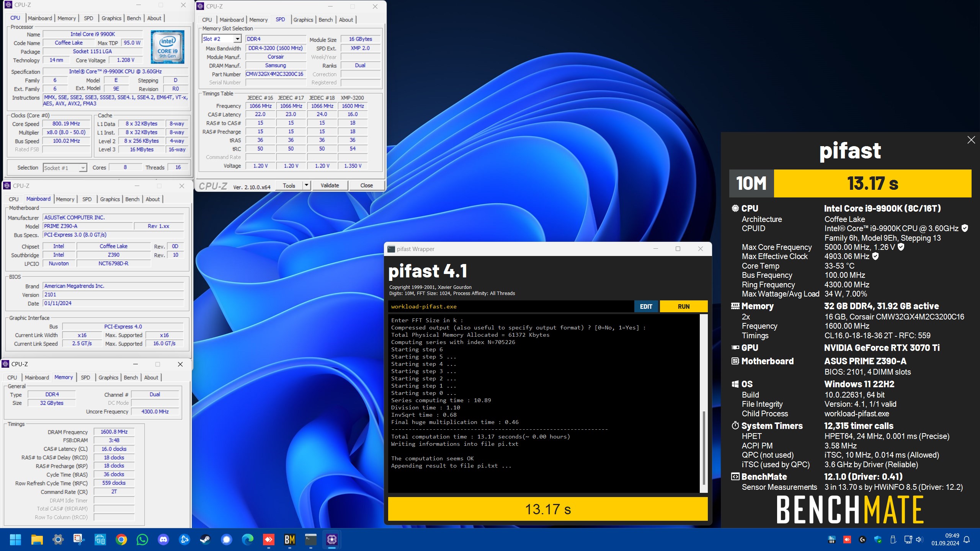Click the 13.17 s result bar in pifast Wrapper

tap(548, 509)
